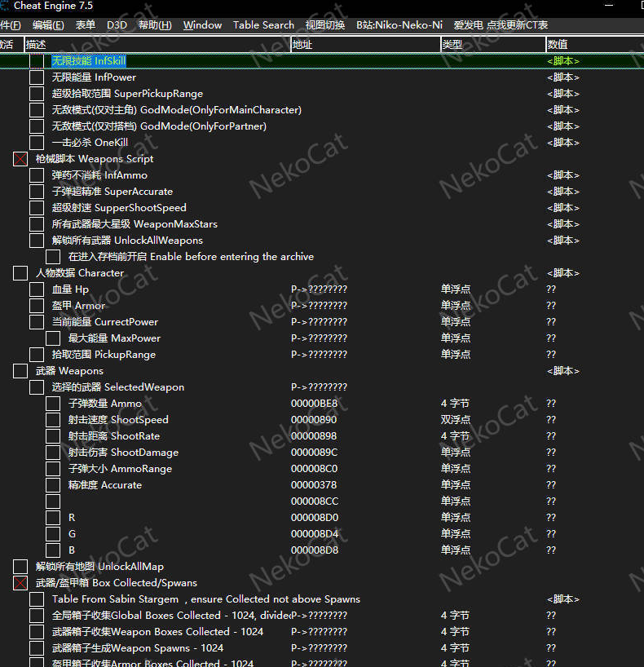Check the UnlockAllWeapons box

click(37, 241)
